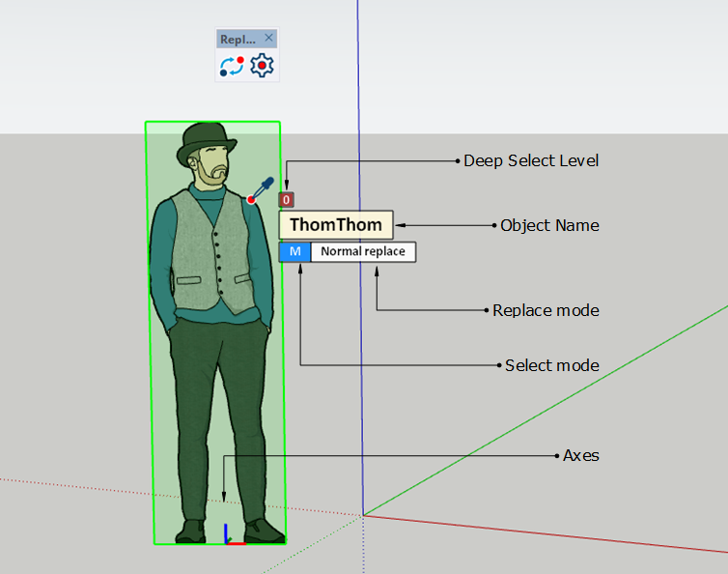Click the Deep Select Level annotation text
728x574 pixels.
tap(531, 160)
